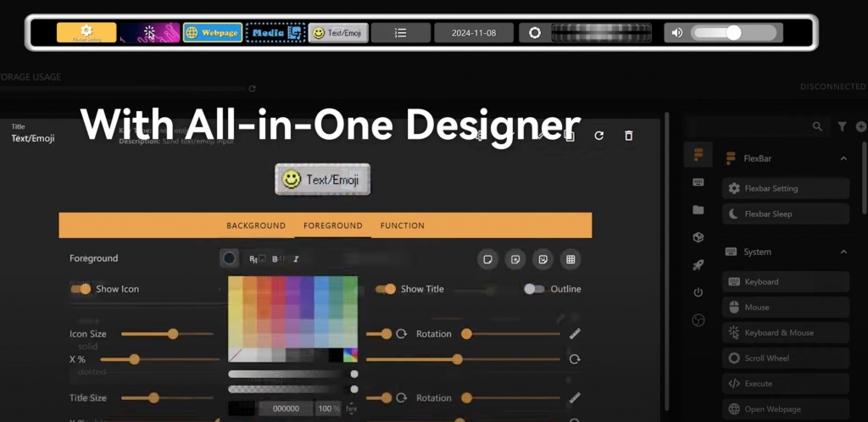Select the power category icon in sidebar
Screen dimensions: 868x422
click(x=698, y=292)
